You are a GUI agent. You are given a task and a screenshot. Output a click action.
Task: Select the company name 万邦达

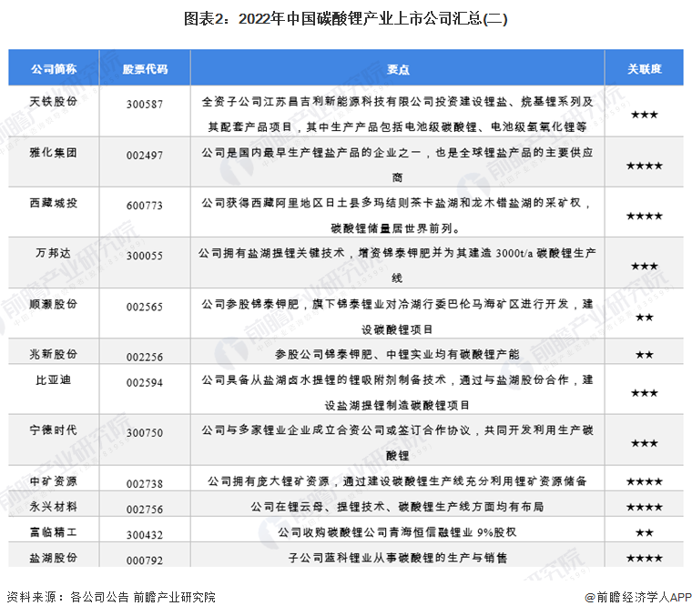click(x=54, y=253)
